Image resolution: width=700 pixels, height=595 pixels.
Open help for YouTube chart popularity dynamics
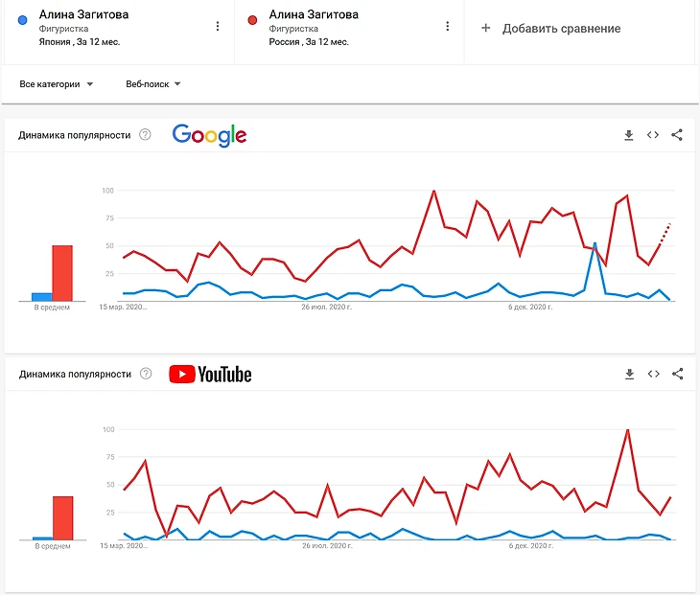tap(145, 374)
